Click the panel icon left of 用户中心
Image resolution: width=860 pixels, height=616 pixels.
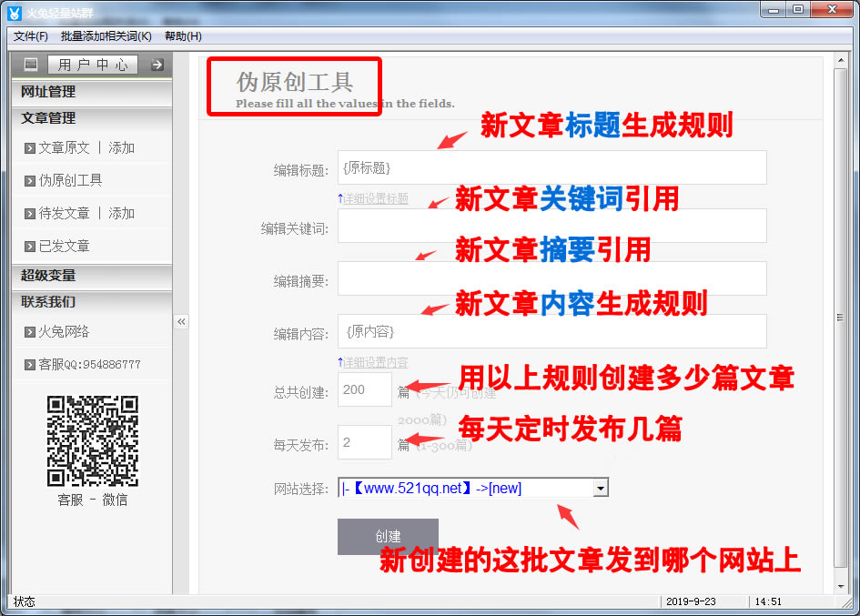[x=31, y=65]
